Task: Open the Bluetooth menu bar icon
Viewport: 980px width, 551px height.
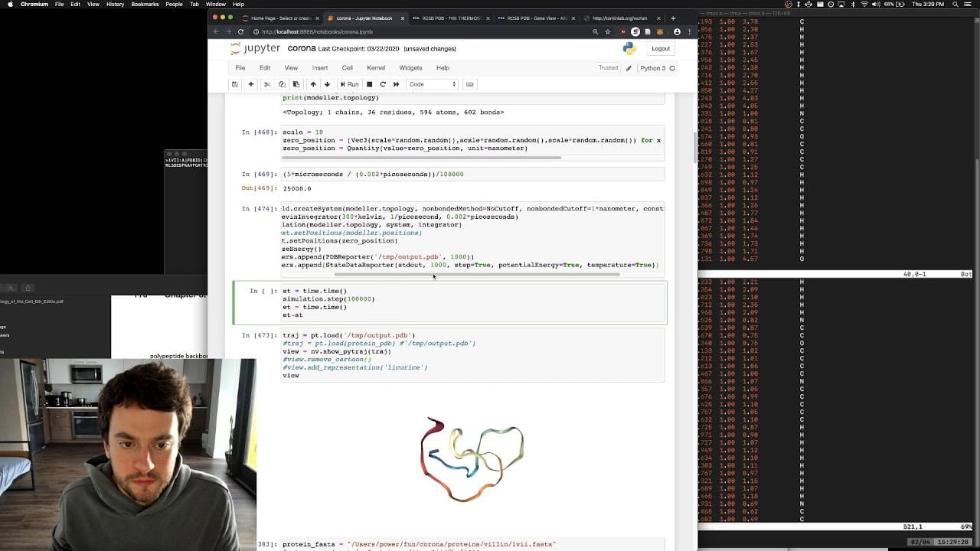Action: click(x=852, y=5)
